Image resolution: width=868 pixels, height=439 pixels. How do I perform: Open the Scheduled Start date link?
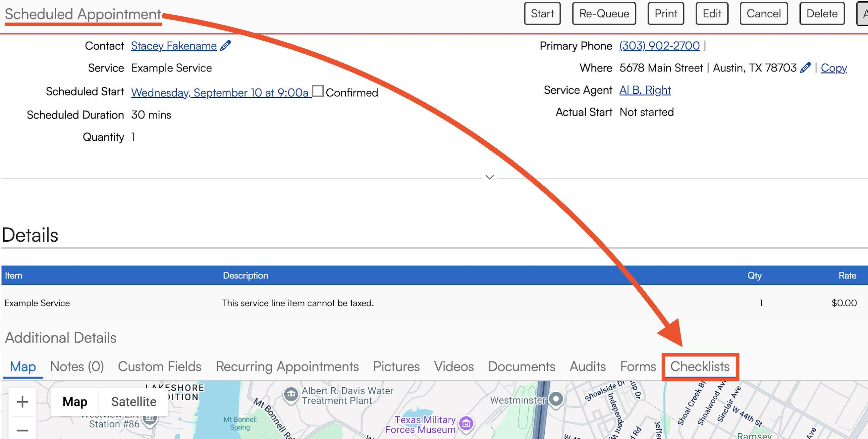(220, 92)
